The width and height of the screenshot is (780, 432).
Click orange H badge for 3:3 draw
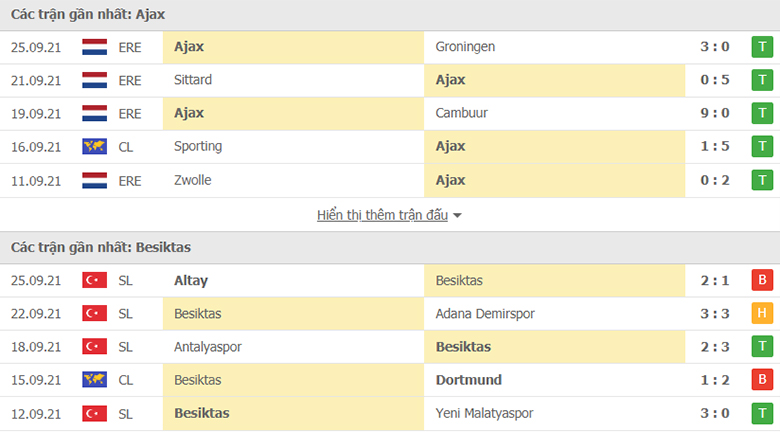[762, 314]
